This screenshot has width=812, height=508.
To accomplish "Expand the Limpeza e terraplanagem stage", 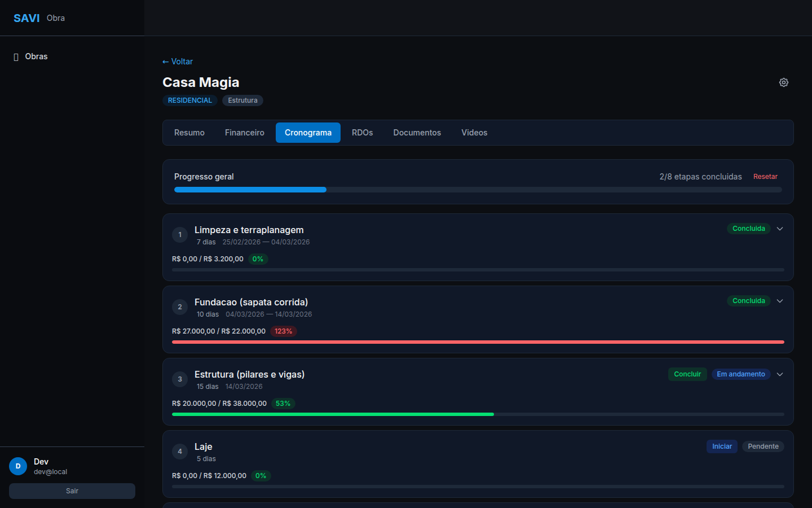I will point(780,229).
